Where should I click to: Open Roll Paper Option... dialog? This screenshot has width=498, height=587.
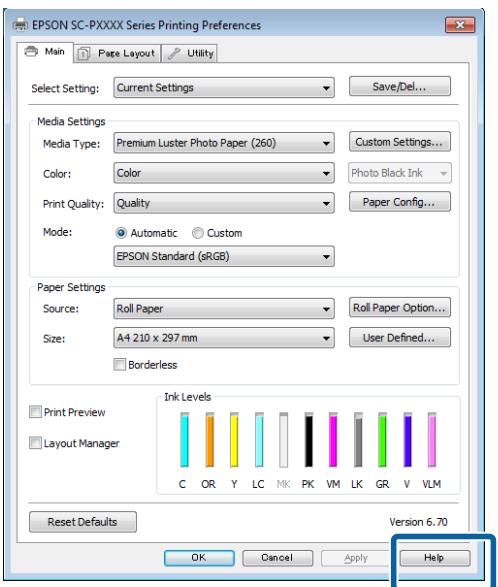tap(400, 308)
